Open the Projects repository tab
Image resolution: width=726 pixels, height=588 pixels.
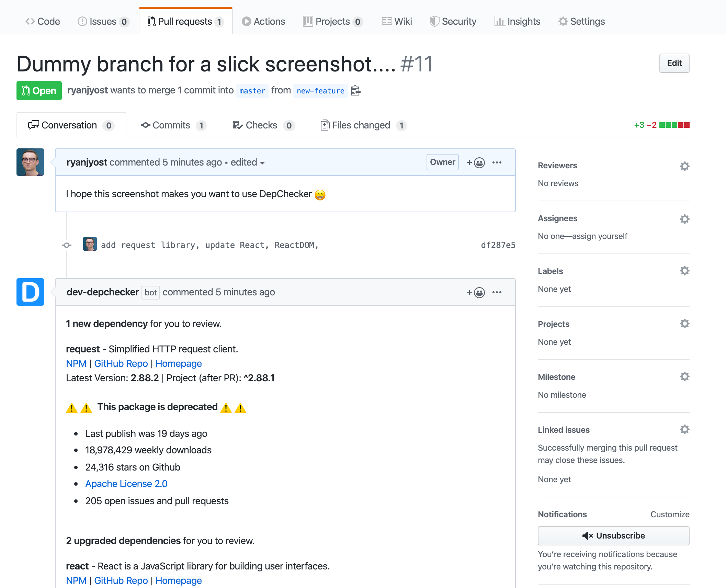[332, 21]
